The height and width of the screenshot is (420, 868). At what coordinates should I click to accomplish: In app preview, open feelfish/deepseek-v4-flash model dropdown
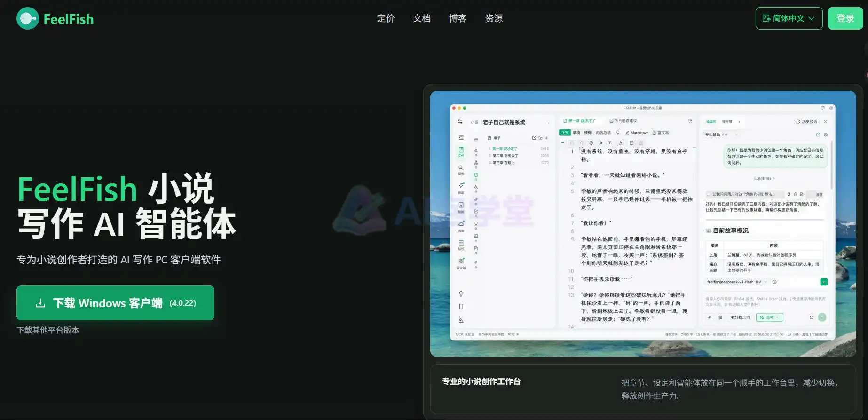pyautogui.click(x=737, y=282)
